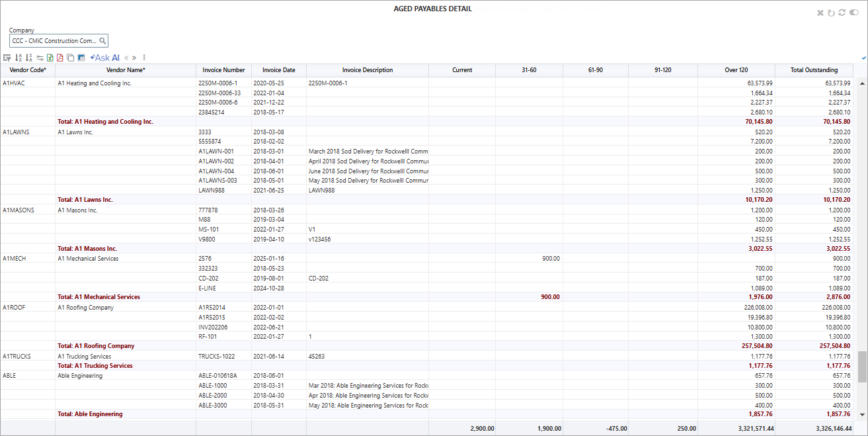The height and width of the screenshot is (436, 868).
Task: Select vendor code A1TRUCKS
Action: click(17, 356)
